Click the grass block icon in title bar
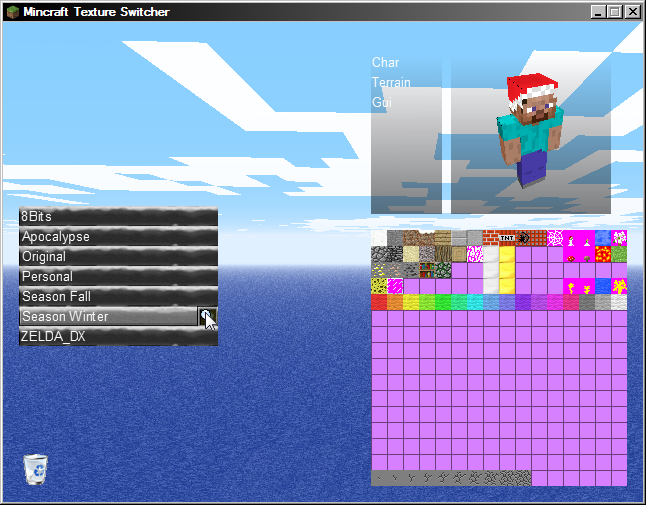 coord(13,12)
